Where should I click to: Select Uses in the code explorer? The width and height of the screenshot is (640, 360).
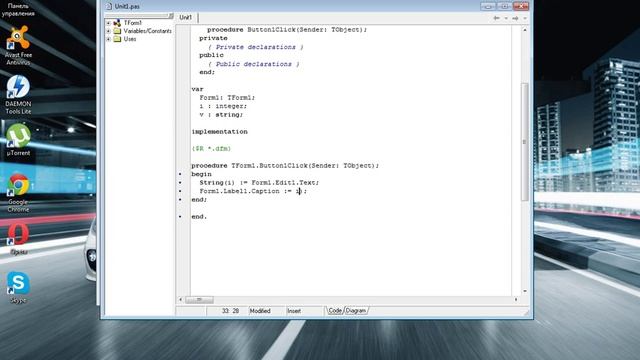130,39
